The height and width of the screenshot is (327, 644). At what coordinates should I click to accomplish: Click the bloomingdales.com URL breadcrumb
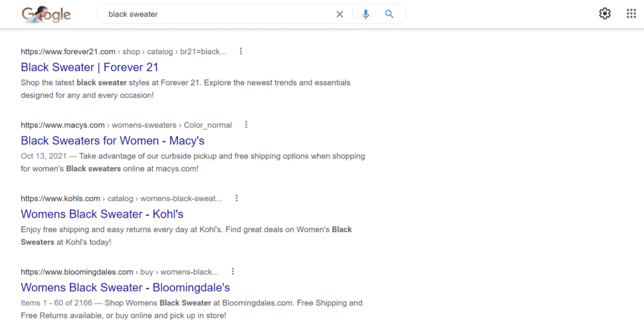(77, 272)
